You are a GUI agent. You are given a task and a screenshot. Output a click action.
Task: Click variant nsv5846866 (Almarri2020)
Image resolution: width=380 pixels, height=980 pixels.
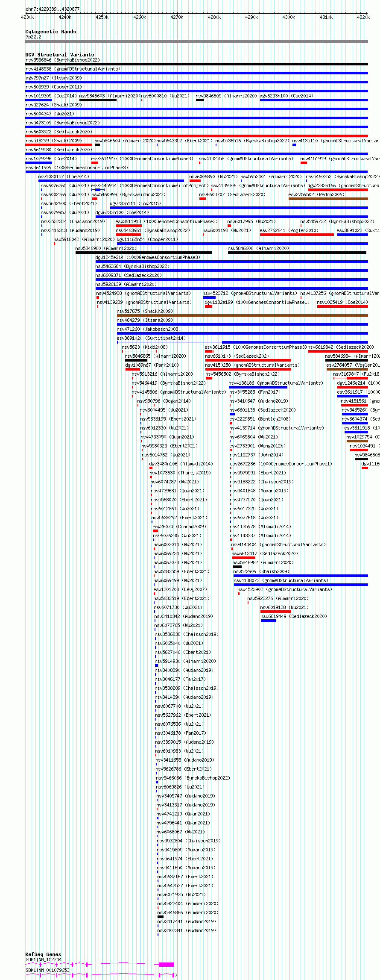188,913
